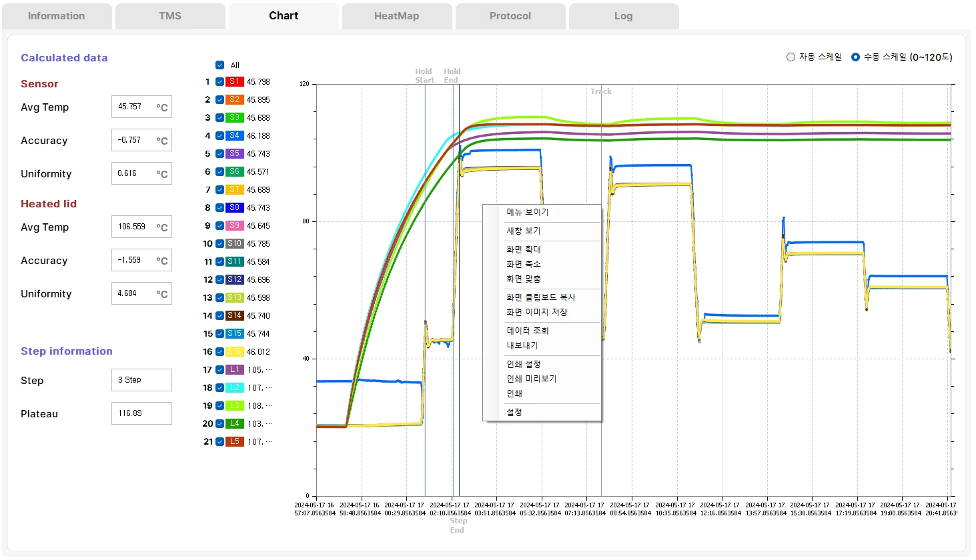
Task: Click the Heated lid Uniformity field
Action: coord(141,293)
